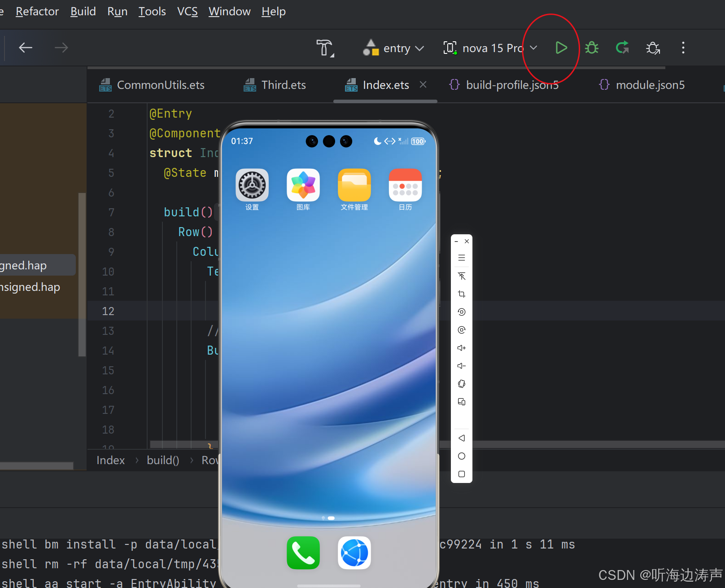Click the @Entry decorator text
This screenshot has height=588, width=725.
(x=170, y=114)
